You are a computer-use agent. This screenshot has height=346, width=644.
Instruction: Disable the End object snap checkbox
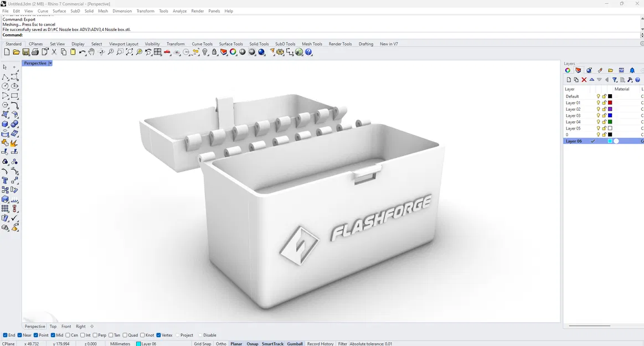click(x=5, y=335)
